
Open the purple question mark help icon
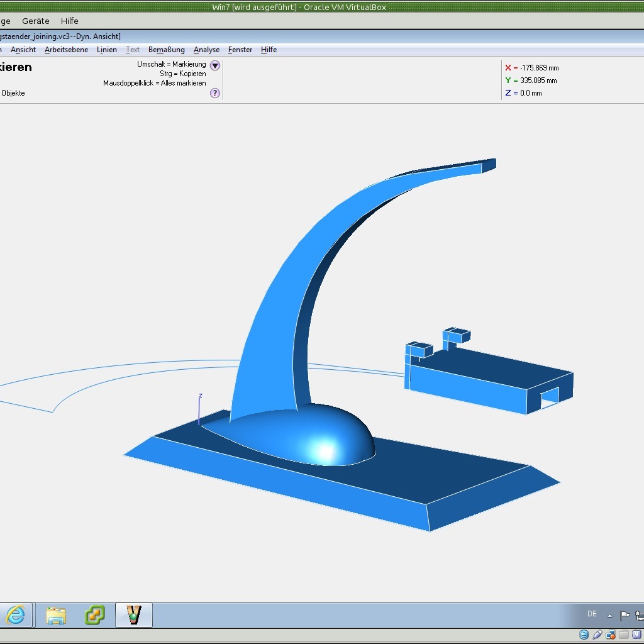215,93
